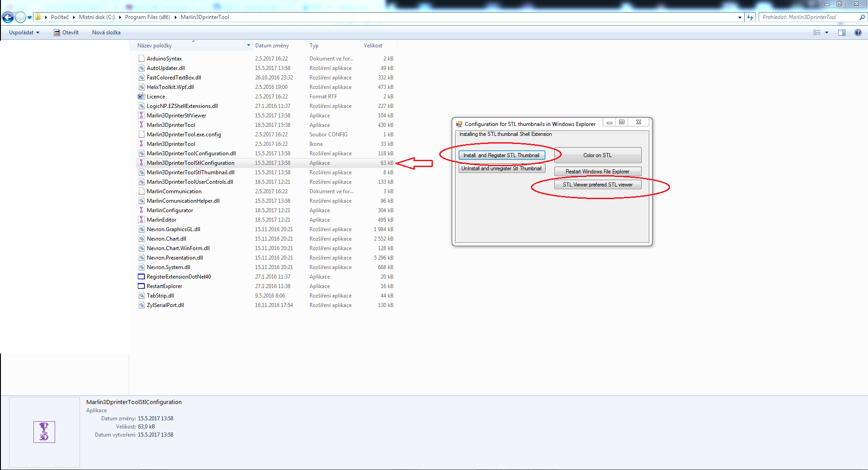Viewport: 868px width, 470px height.
Task: Expand the view options dropdown arrow
Action: pos(826,33)
